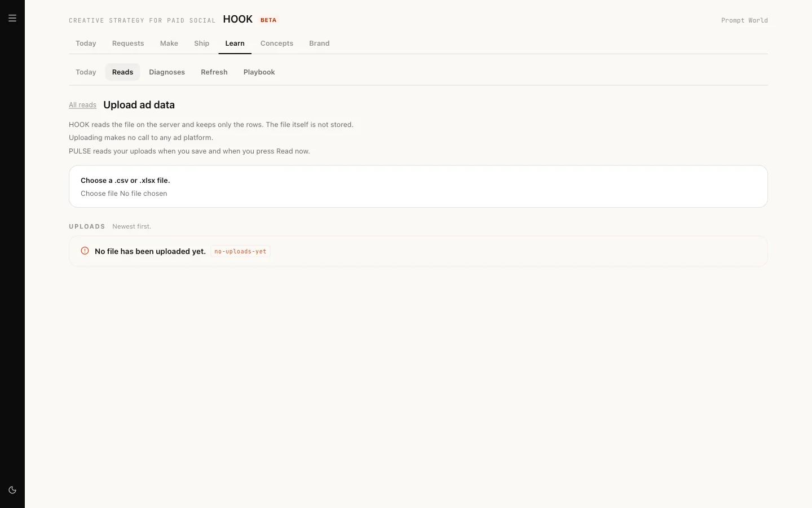This screenshot has height=508, width=812.
Task: Click the UPLOADS section label
Action: pyautogui.click(x=87, y=226)
